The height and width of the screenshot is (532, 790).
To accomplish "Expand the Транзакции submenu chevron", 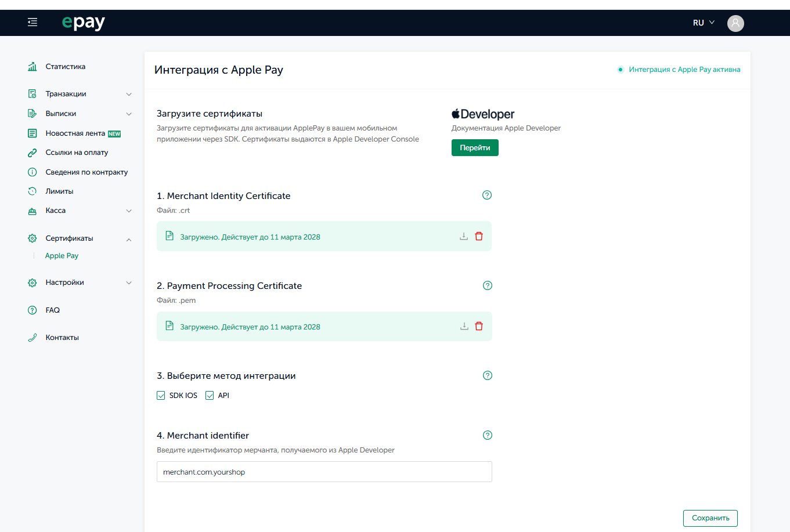I will [129, 94].
